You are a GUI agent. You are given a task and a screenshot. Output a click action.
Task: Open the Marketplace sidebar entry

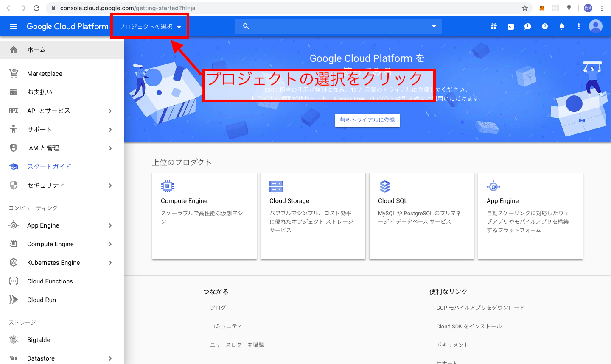click(x=44, y=73)
